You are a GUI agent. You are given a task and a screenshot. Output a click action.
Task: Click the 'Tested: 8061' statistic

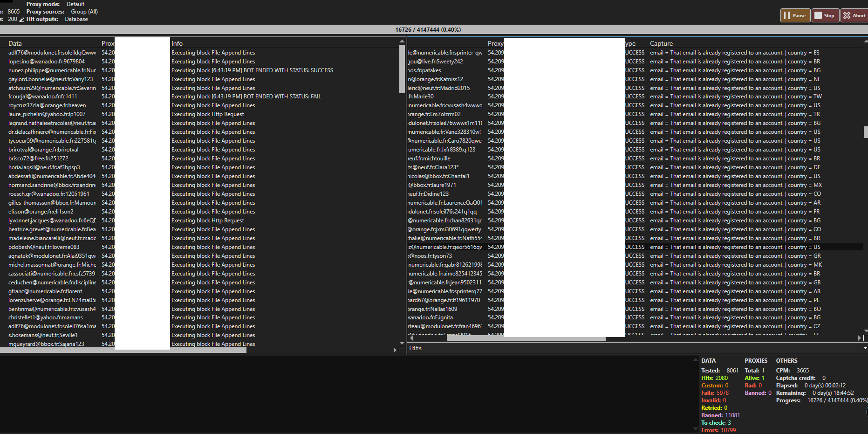click(x=720, y=371)
